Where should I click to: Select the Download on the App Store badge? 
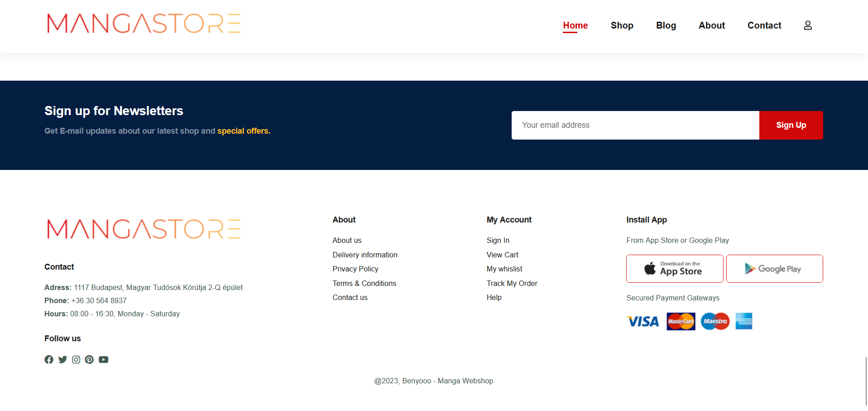(674, 268)
